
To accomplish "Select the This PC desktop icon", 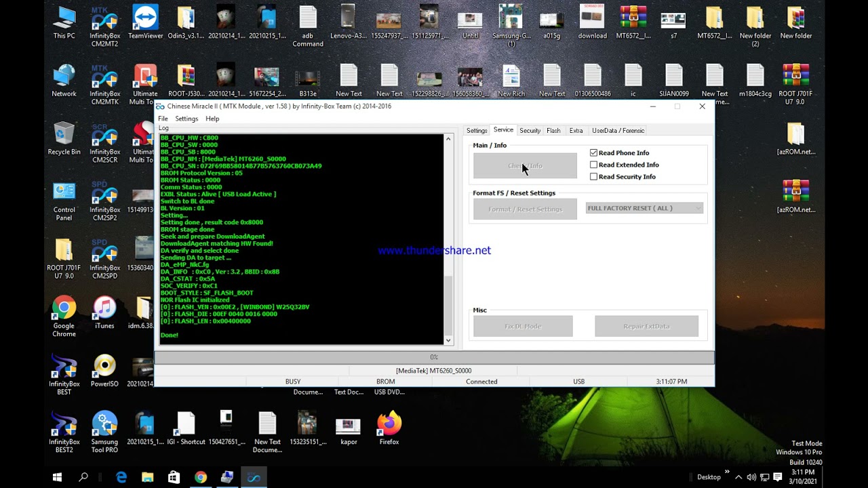I will [64, 22].
